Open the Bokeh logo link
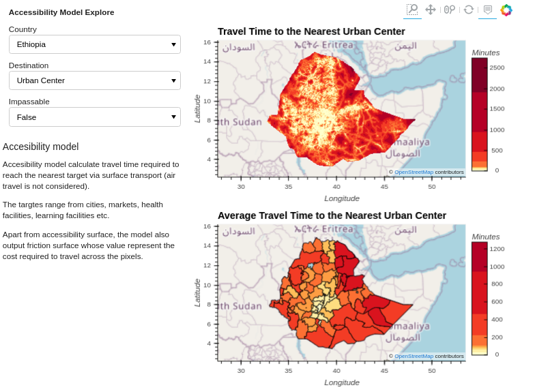Viewport: 550px width, 392px height. (x=506, y=10)
